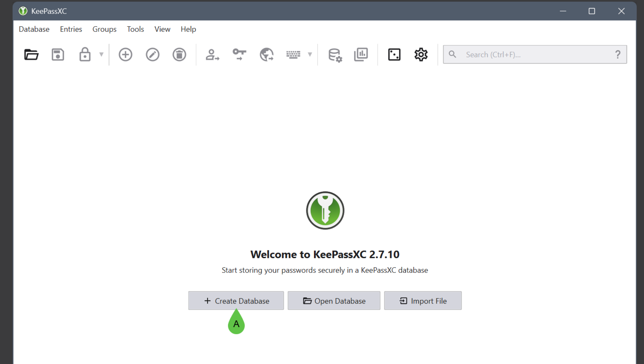This screenshot has width=644, height=364.
Task: Open the Password Generator dice icon
Action: [394, 54]
